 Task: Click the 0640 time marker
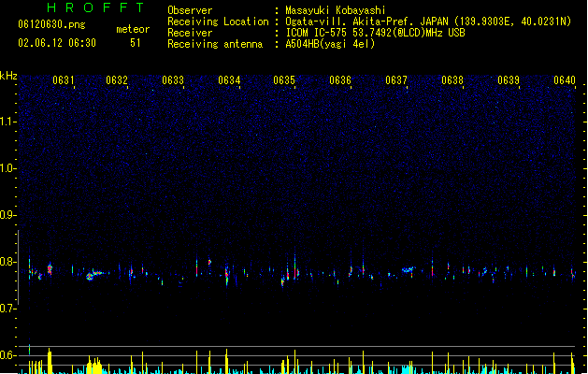click(x=565, y=80)
